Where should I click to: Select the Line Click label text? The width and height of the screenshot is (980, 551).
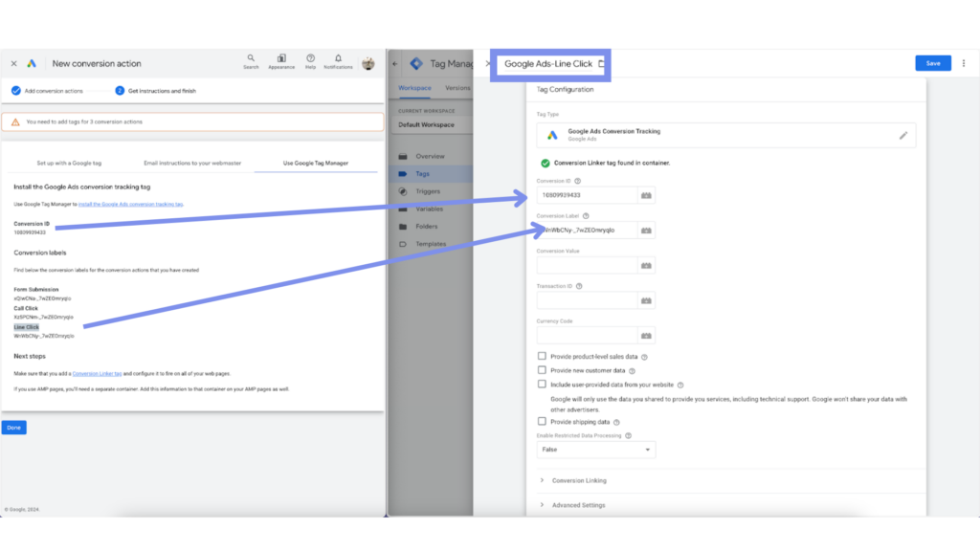[x=26, y=327]
